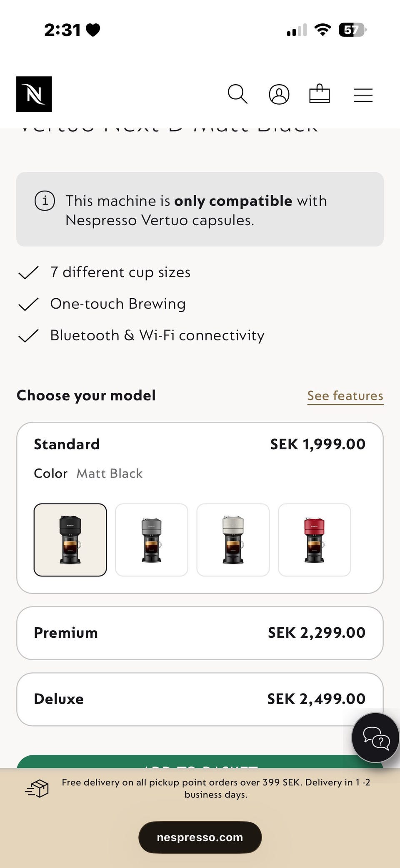Open the hamburger menu
400x868 pixels.
tap(363, 95)
